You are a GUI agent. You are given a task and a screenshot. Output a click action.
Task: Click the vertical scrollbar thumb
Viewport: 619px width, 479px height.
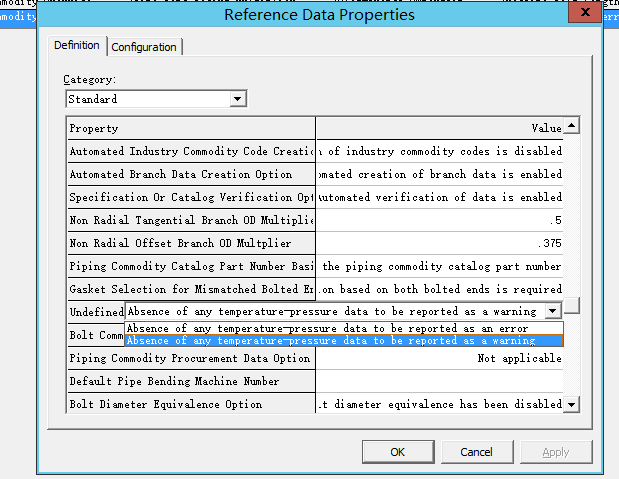point(571,305)
